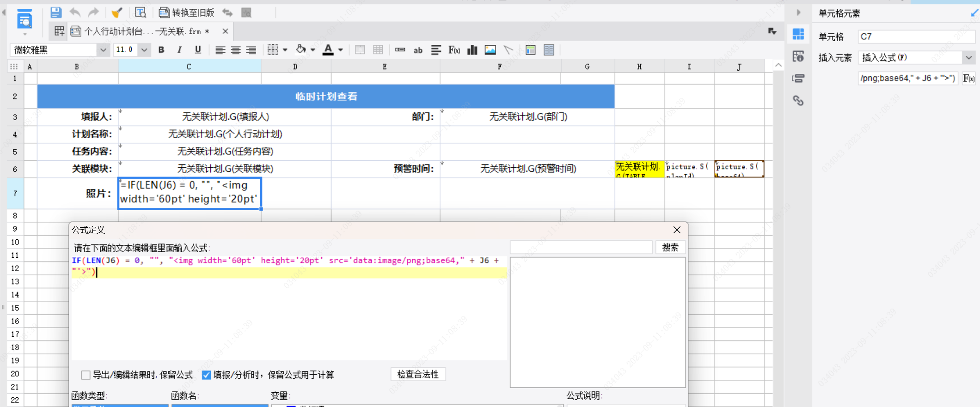Click the search field in formula dialog
This screenshot has height=407, width=980.
(581, 247)
